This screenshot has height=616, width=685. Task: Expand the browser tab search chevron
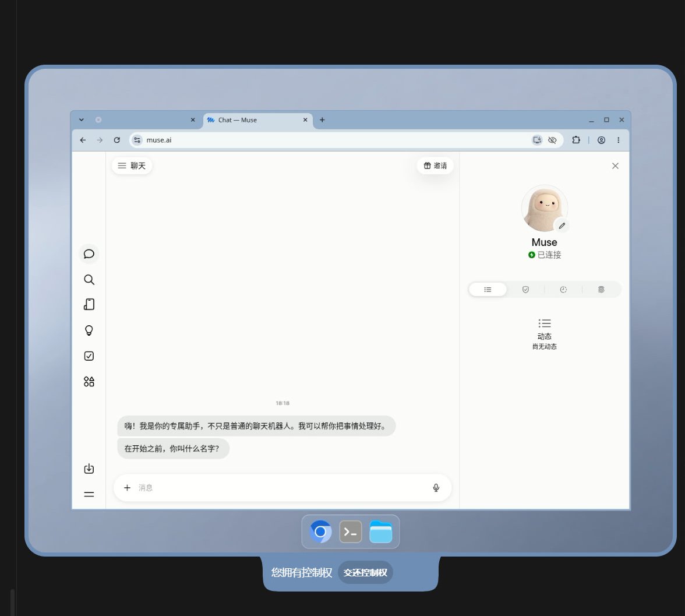[82, 120]
